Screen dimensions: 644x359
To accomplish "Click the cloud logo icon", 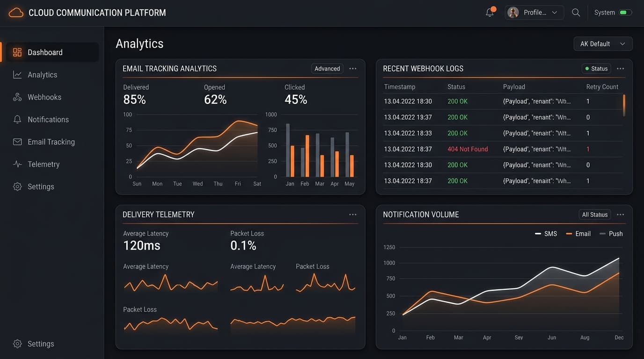I will pyautogui.click(x=16, y=13).
